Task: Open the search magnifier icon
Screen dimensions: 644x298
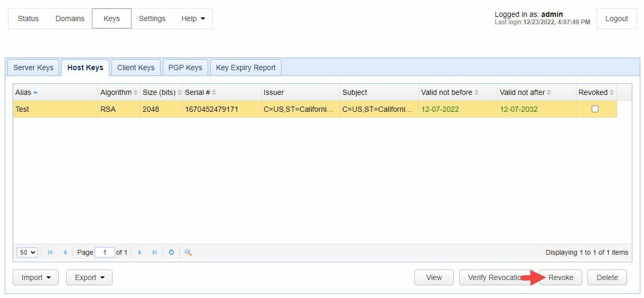Action: 188,253
